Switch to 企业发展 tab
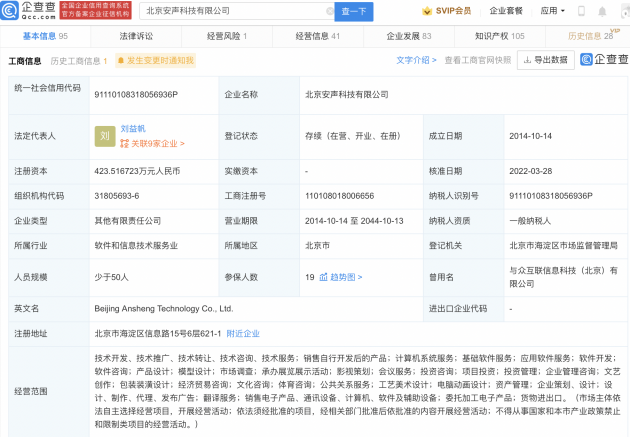630x437 pixels. pyautogui.click(x=409, y=36)
